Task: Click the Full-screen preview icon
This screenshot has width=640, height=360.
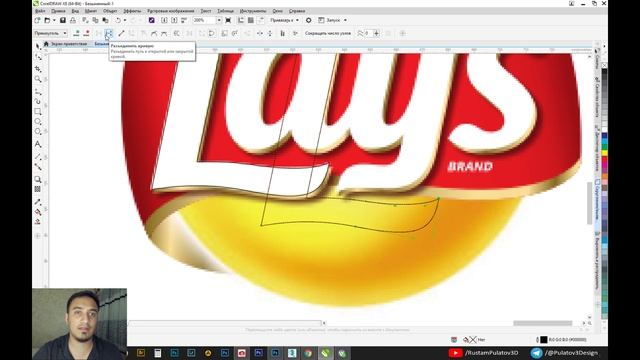Action: pyautogui.click(x=228, y=20)
